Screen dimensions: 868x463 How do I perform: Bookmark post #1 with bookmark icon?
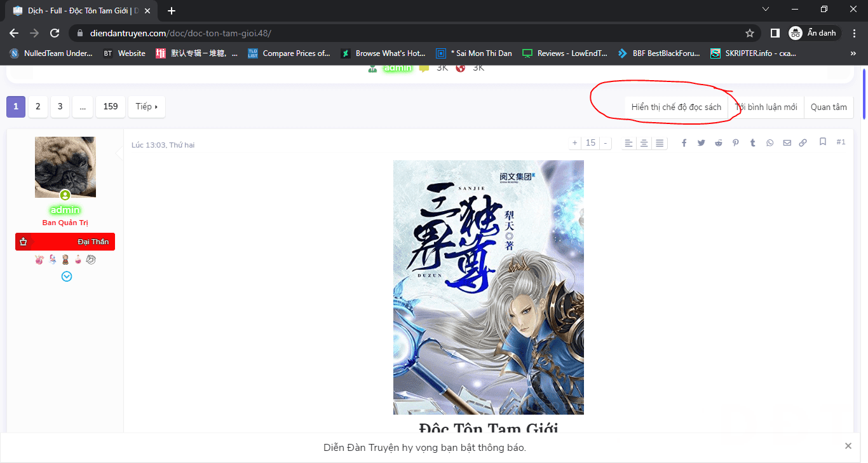click(x=823, y=142)
